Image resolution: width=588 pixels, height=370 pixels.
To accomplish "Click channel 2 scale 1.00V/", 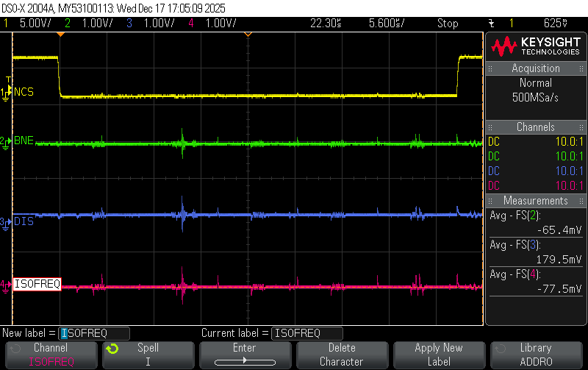I will pyautogui.click(x=98, y=24).
